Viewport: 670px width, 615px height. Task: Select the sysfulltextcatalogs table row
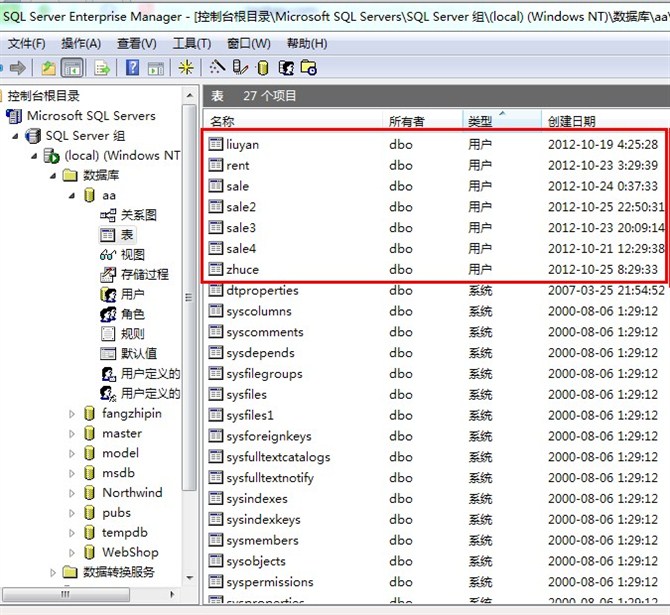pyautogui.click(x=436, y=457)
